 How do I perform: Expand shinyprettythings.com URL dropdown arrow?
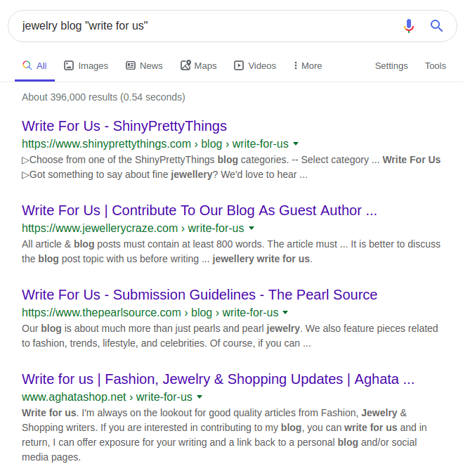point(296,144)
